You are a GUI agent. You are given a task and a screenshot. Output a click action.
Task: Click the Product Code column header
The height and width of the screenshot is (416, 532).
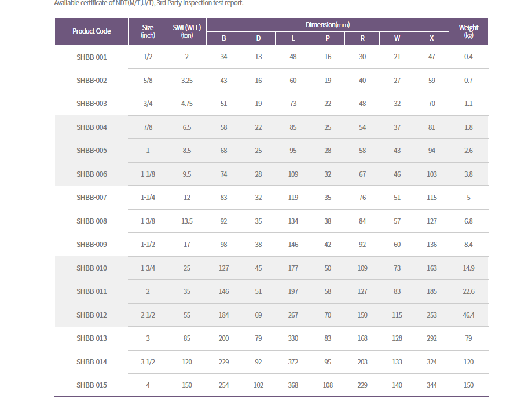click(91, 31)
